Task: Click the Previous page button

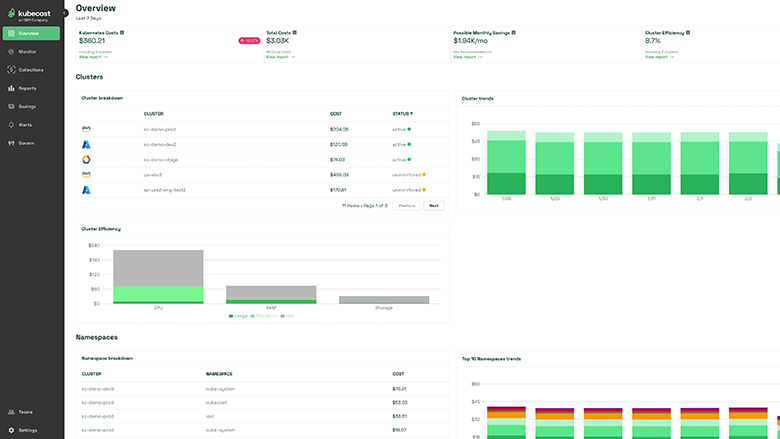Action: pyautogui.click(x=406, y=205)
